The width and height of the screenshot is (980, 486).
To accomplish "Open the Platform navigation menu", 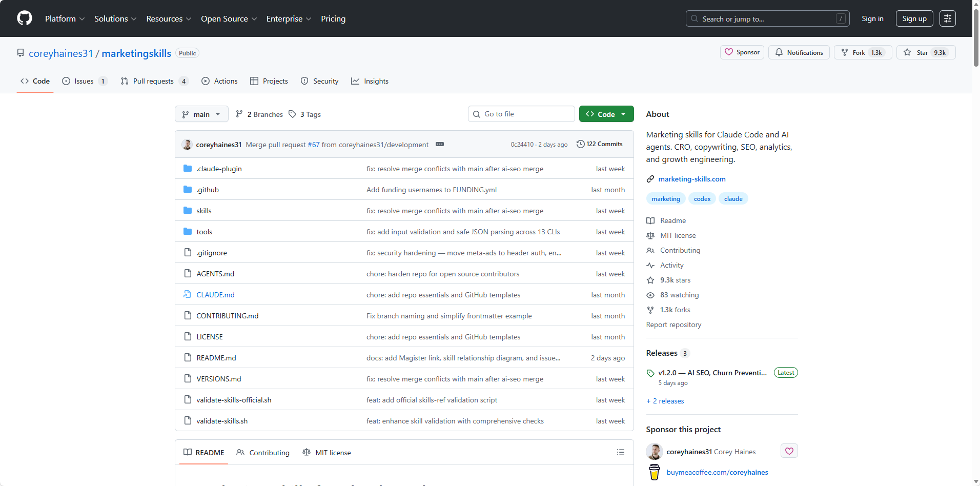I will 65,18.
